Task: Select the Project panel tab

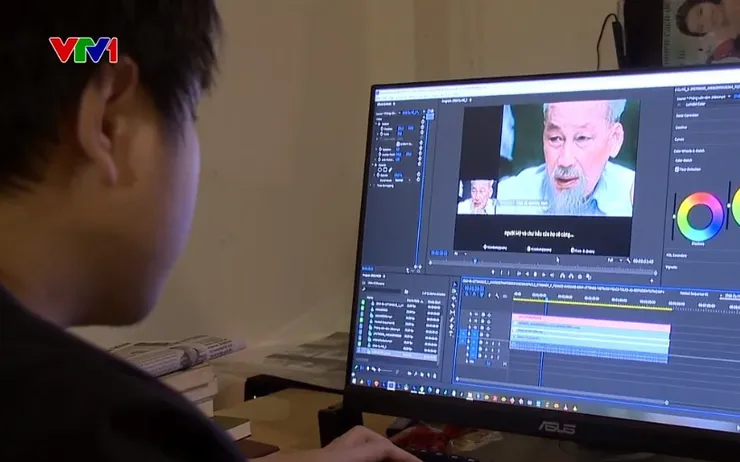Action: [372, 276]
